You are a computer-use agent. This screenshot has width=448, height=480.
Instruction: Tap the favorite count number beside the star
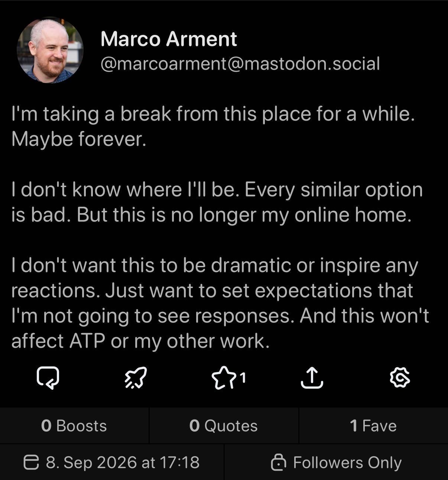[x=243, y=378]
